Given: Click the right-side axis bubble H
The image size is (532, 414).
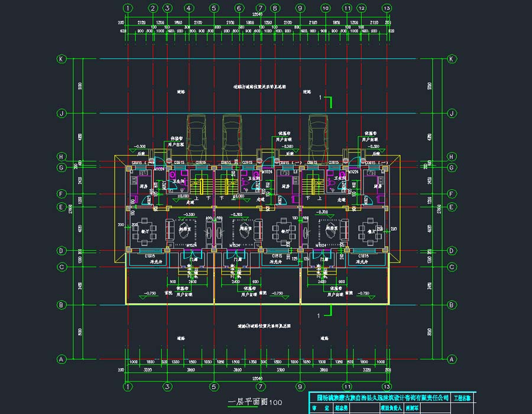Looking at the screenshot, I should 451,157.
